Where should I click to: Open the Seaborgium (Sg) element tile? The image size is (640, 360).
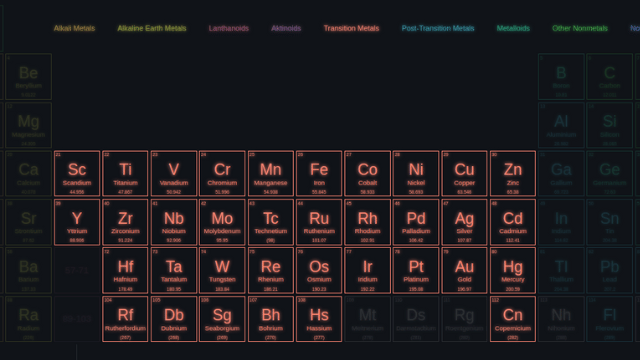coord(222,319)
